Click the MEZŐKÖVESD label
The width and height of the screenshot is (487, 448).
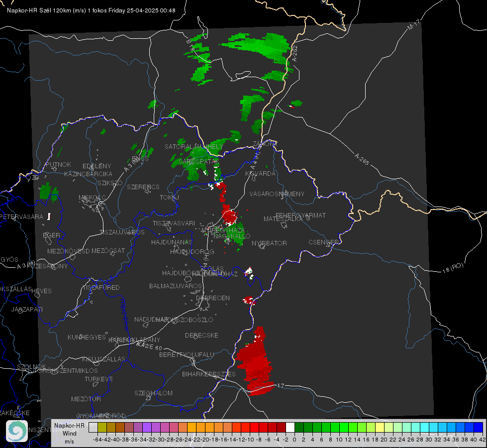[68, 251]
